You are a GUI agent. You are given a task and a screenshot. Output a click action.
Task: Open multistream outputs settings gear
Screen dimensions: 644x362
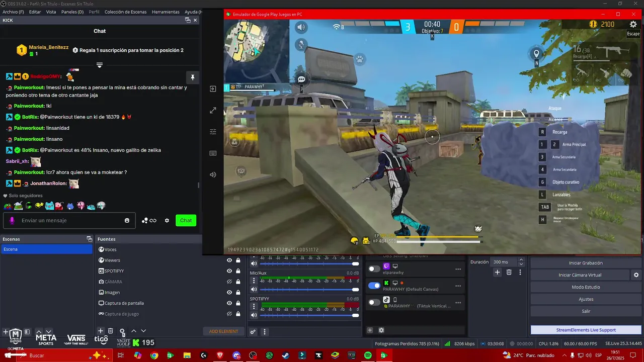tap(381, 330)
